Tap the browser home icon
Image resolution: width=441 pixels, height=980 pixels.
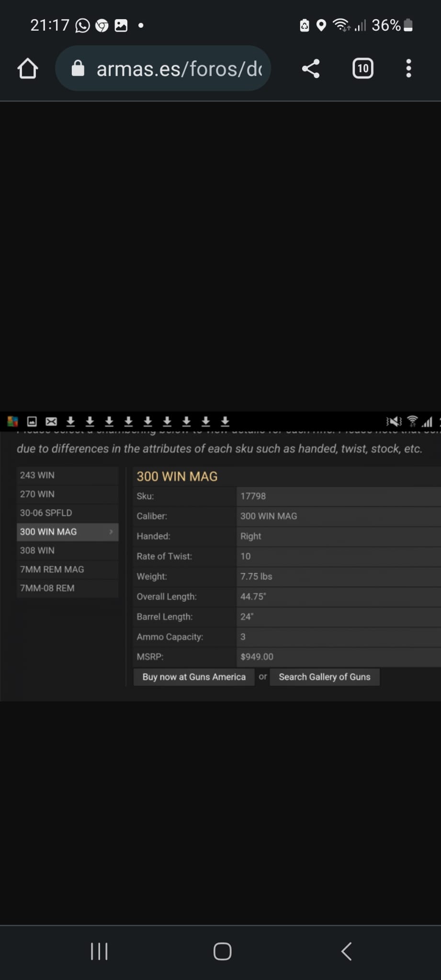(x=28, y=68)
